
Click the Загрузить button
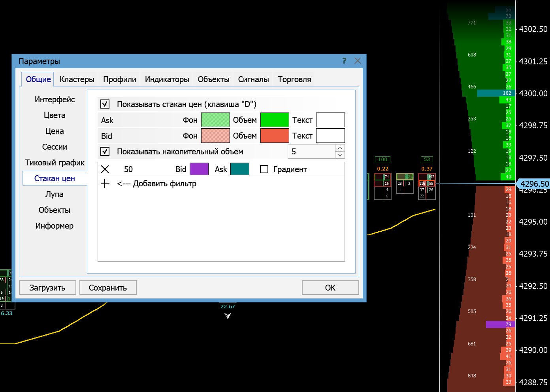point(47,288)
